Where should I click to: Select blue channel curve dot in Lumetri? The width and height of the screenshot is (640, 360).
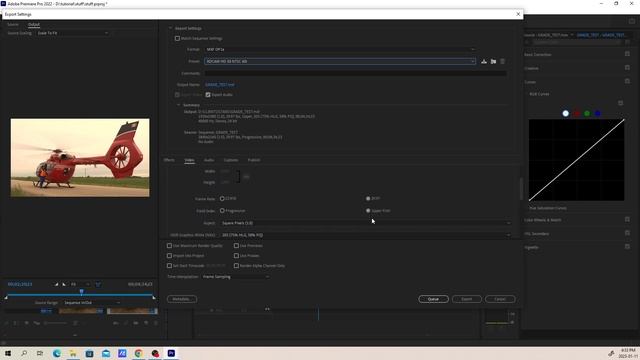click(x=598, y=113)
